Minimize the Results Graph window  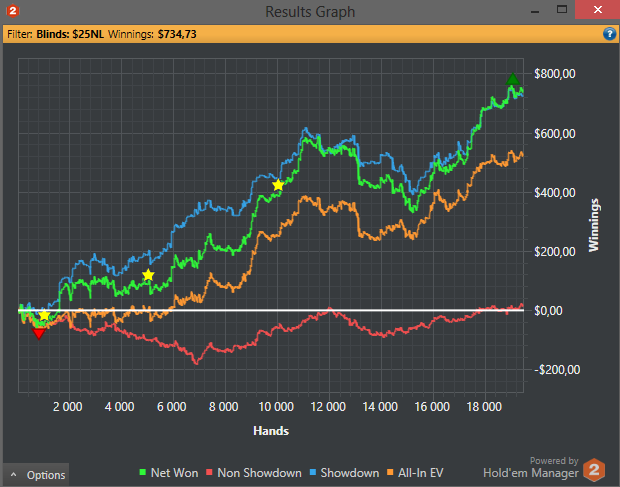(535, 10)
